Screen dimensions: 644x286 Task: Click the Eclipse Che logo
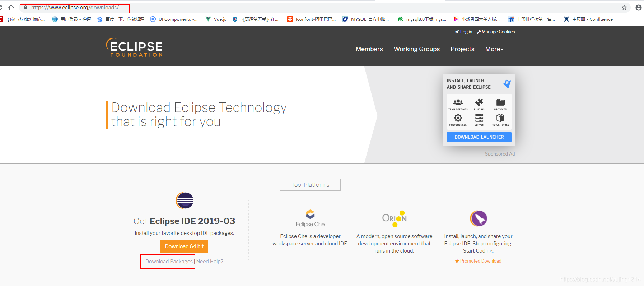tap(310, 218)
